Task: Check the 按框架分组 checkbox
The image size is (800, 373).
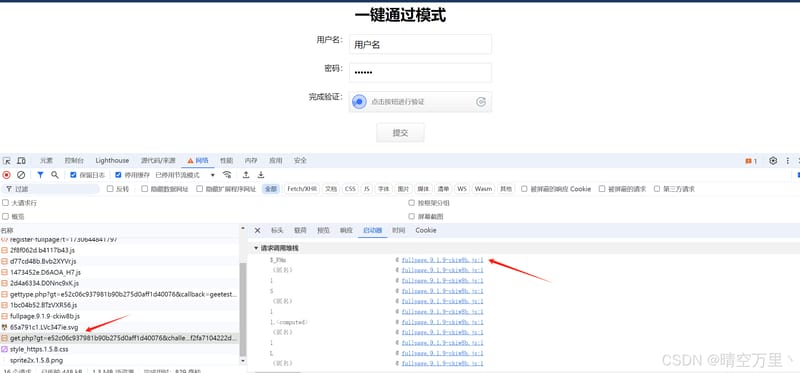Action: pyautogui.click(x=411, y=203)
